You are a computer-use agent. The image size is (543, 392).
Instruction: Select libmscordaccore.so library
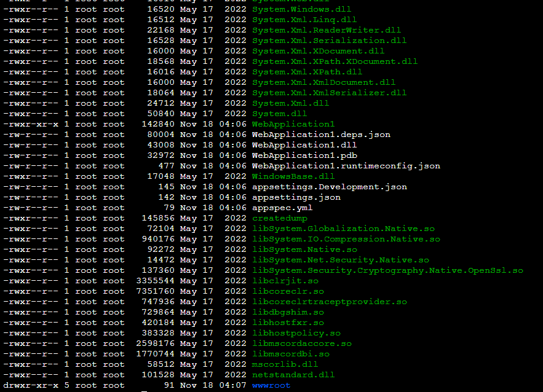pos(301,343)
